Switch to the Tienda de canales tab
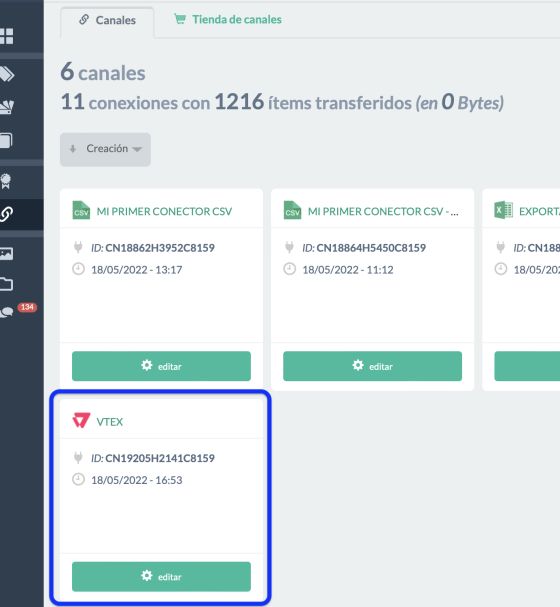Viewport: 560px width, 607px height. click(x=228, y=19)
